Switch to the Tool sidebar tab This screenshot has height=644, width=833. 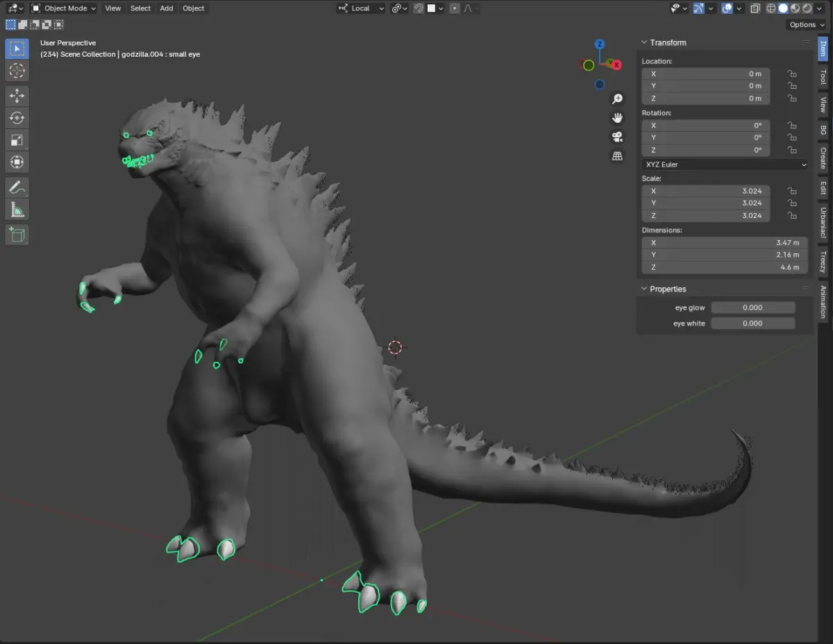pos(823,77)
